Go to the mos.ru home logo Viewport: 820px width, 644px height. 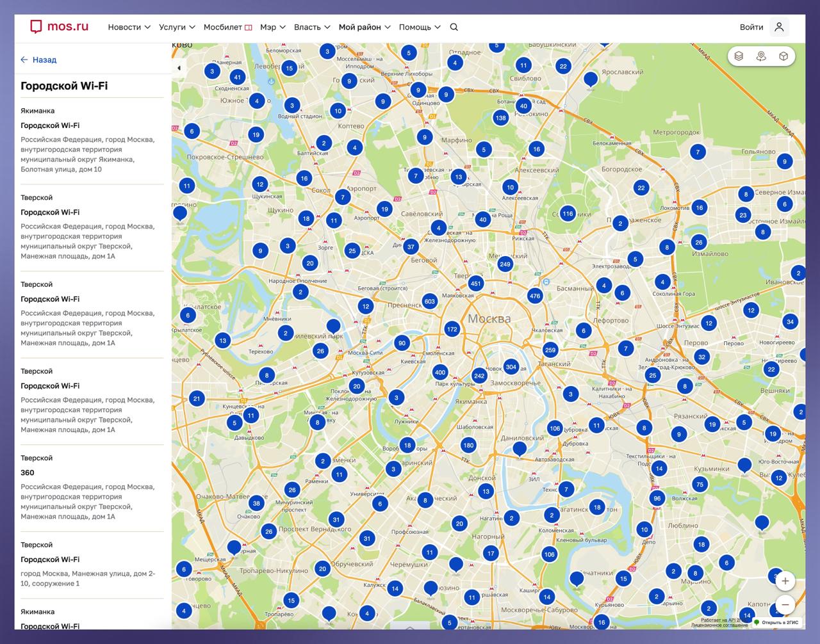pyautogui.click(x=59, y=27)
